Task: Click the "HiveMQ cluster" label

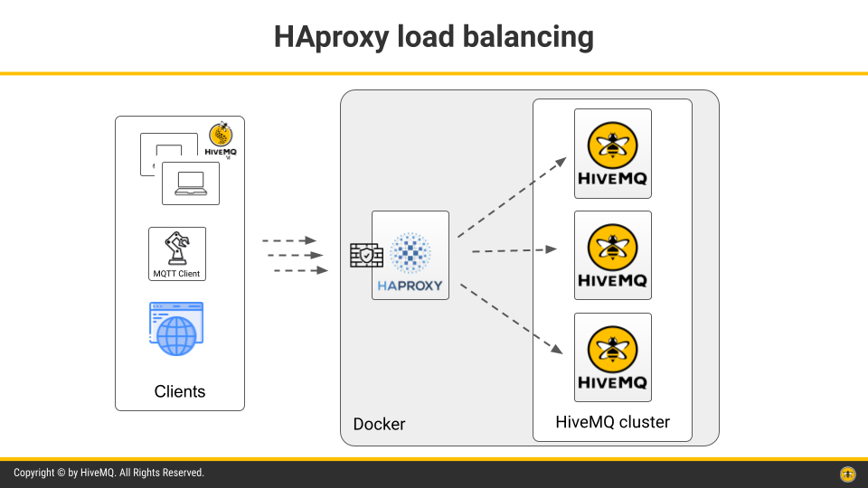Action: [613, 422]
